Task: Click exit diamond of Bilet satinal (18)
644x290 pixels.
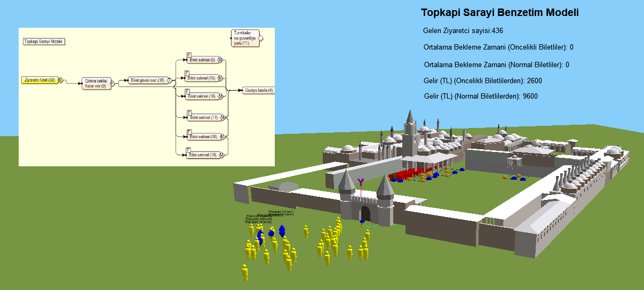Action: 222,136
